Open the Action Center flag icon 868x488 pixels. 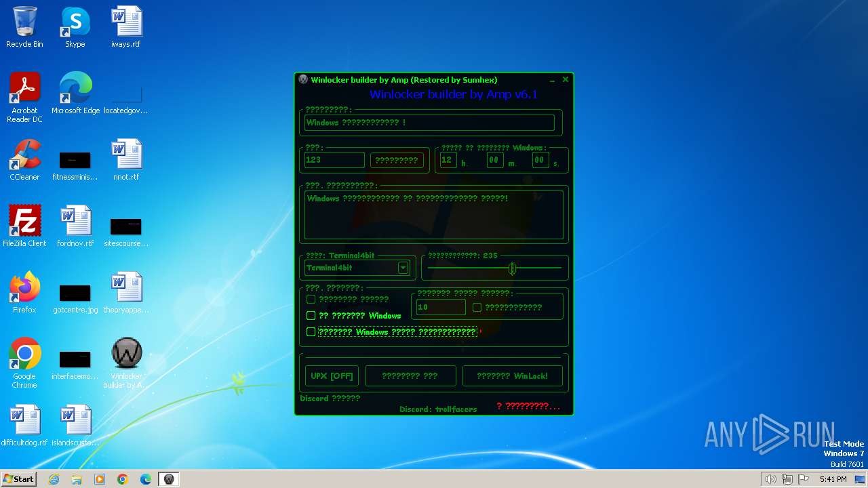click(x=804, y=479)
